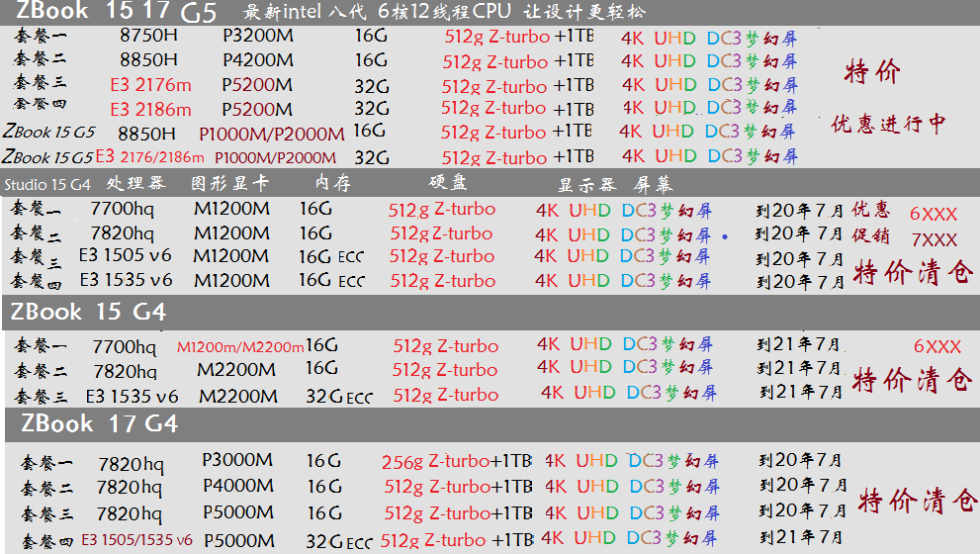The height and width of the screenshot is (554, 980).
Task: Click the red 'M1200m/M2200m' graphics text
Action: coord(240,347)
